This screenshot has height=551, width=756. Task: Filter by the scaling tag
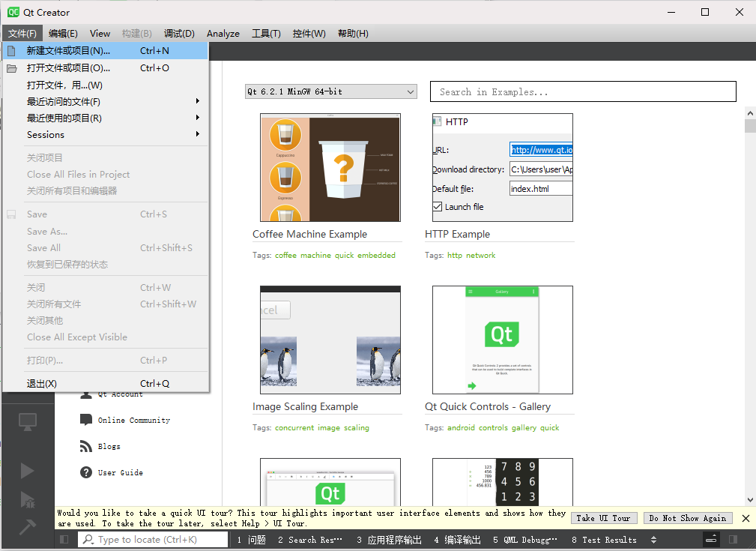click(x=357, y=428)
